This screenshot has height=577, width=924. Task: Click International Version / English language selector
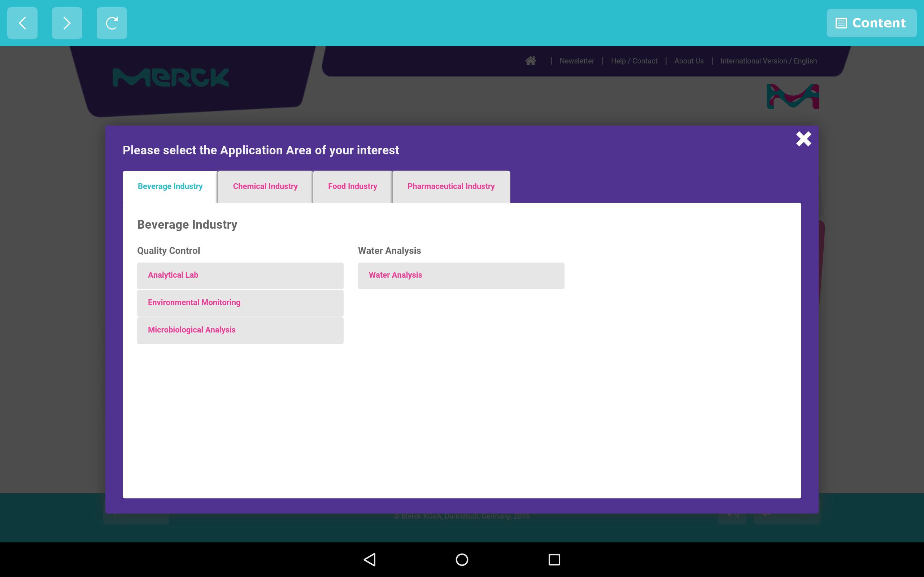pyautogui.click(x=768, y=61)
